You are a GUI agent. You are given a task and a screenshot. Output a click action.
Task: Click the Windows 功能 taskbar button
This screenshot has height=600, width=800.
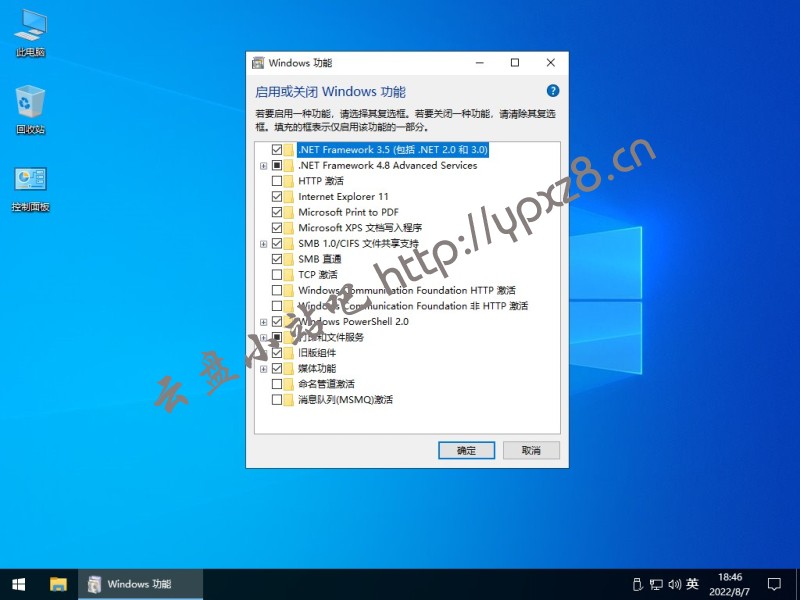point(140,584)
